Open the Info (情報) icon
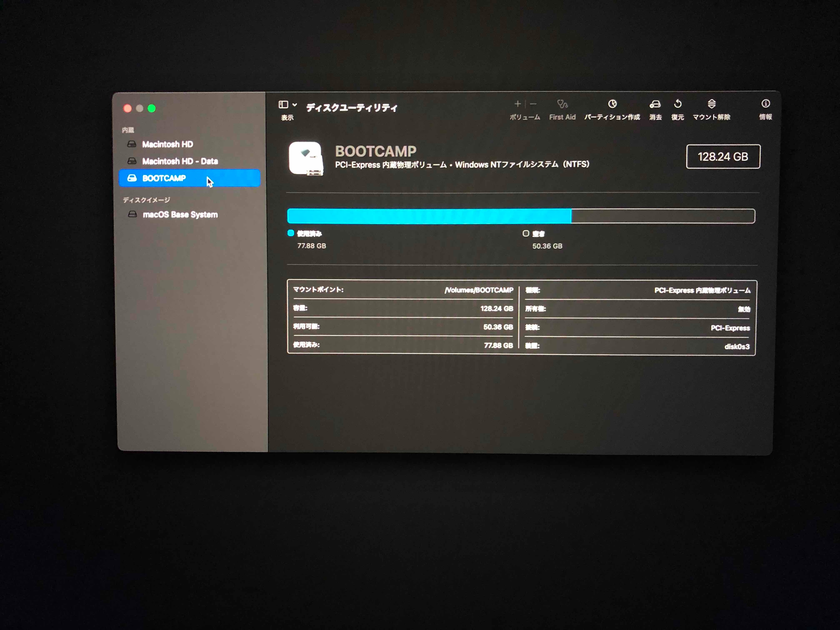 pos(766,104)
